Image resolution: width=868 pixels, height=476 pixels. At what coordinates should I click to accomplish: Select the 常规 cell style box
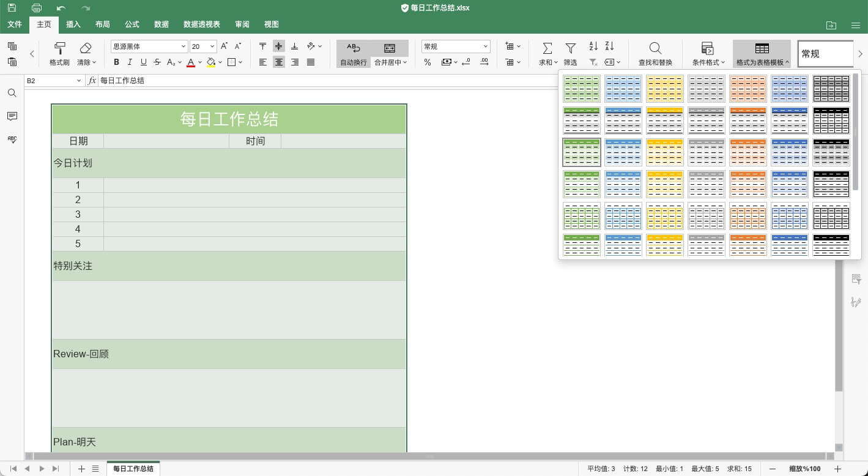click(825, 54)
